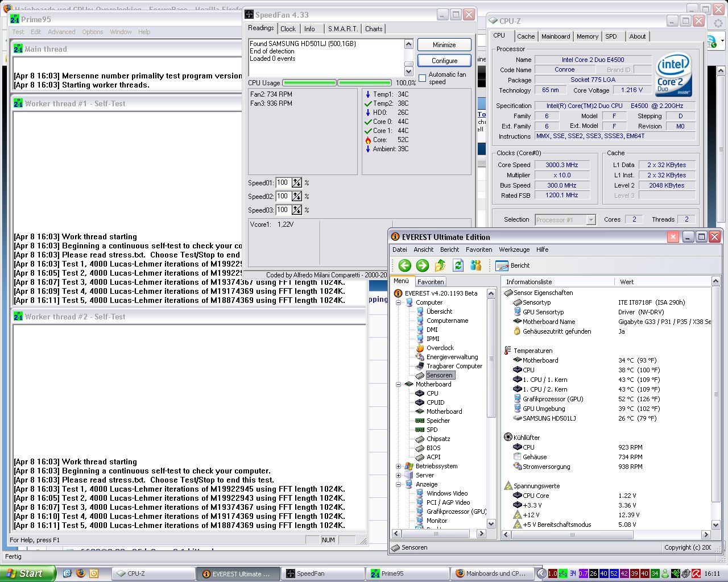Image resolution: width=728 pixels, height=582 pixels.
Task: Click the Up folder icon in EVEREST toolbar
Action: point(440,265)
